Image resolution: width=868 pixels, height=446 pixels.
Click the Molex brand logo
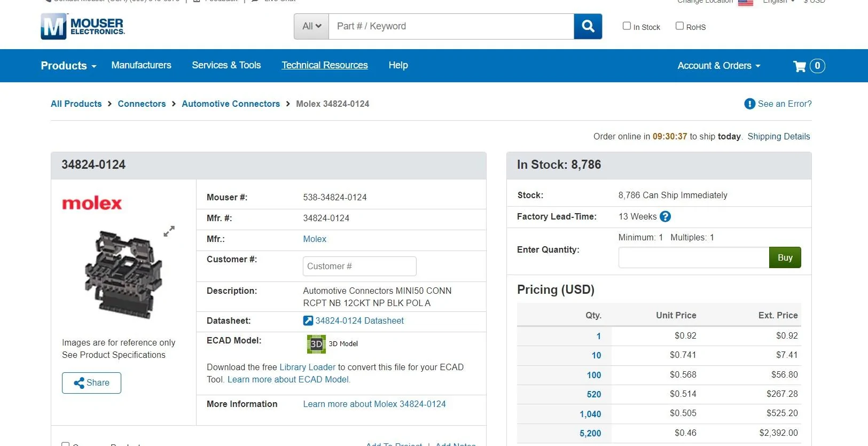coord(92,203)
